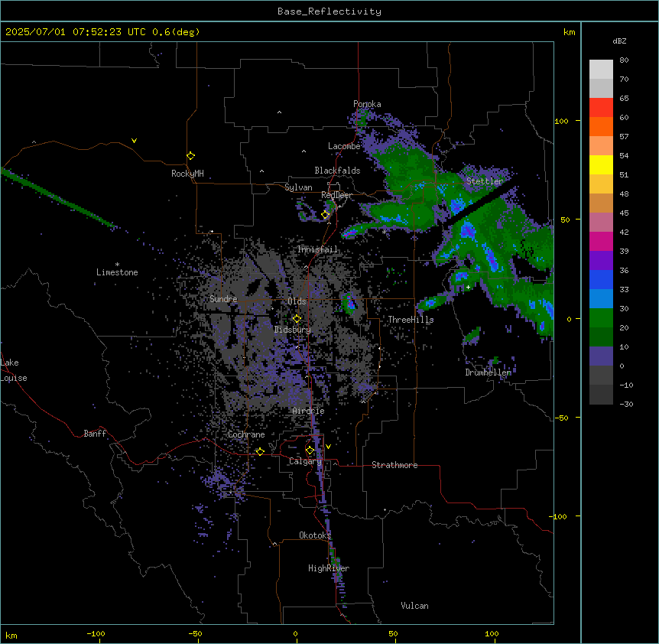Screen dimensions: 659x644
Task: Click the Calgary city label
Action: coord(305,461)
